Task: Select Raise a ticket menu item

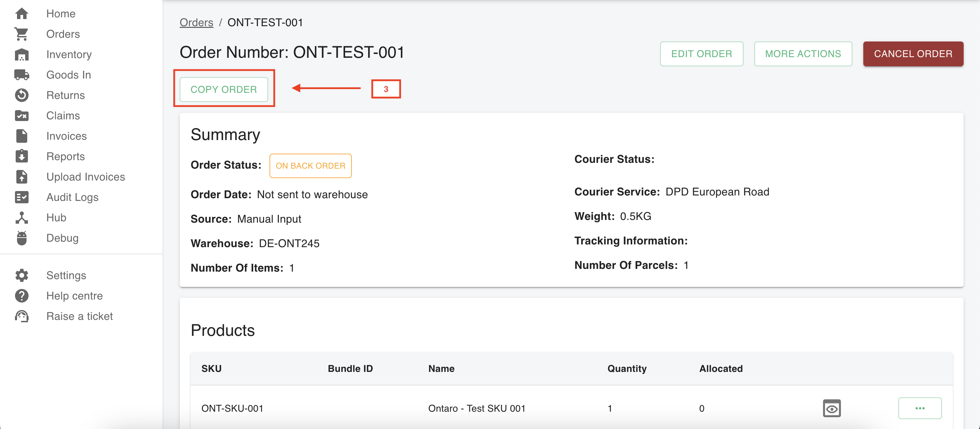Action: [x=80, y=316]
